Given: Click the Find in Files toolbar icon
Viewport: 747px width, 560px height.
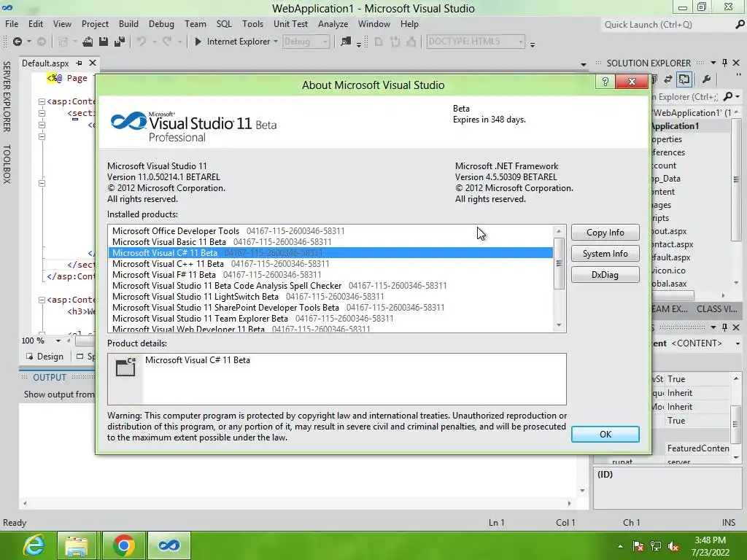Looking at the screenshot, I should click(x=347, y=42).
